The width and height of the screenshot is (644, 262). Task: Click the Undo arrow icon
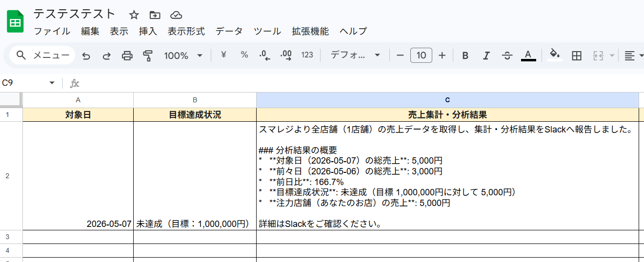tap(86, 56)
